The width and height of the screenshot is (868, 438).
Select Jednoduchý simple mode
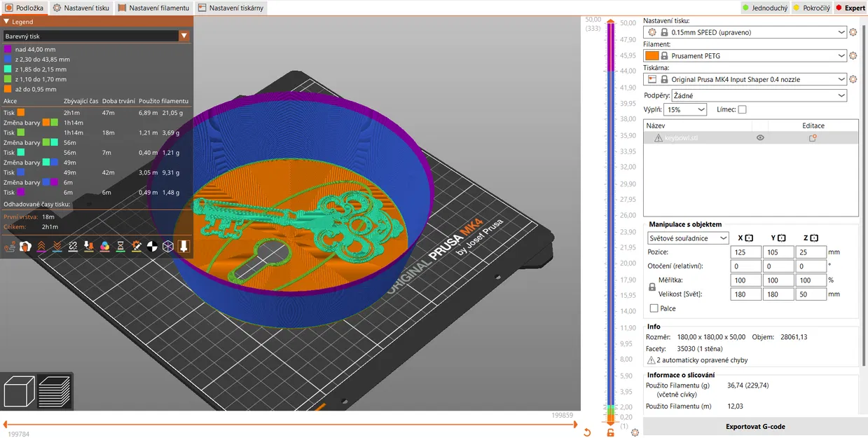(765, 8)
